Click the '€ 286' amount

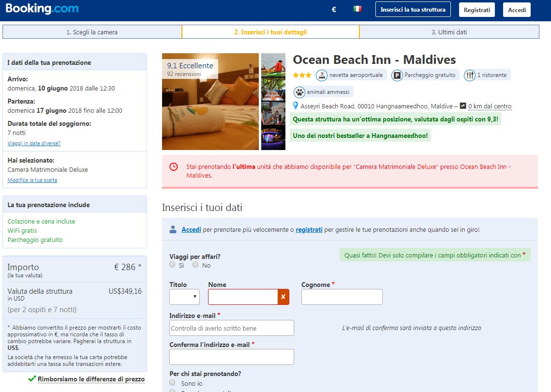125,267
